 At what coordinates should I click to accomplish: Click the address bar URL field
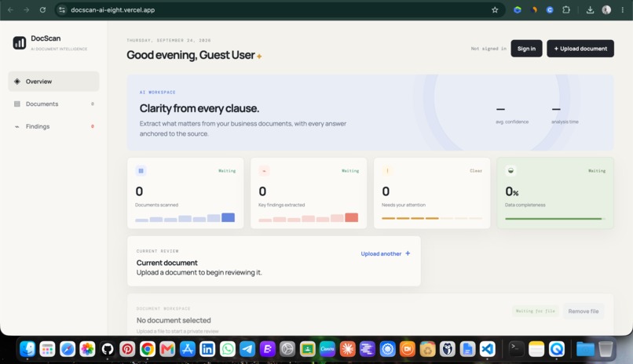click(280, 9)
